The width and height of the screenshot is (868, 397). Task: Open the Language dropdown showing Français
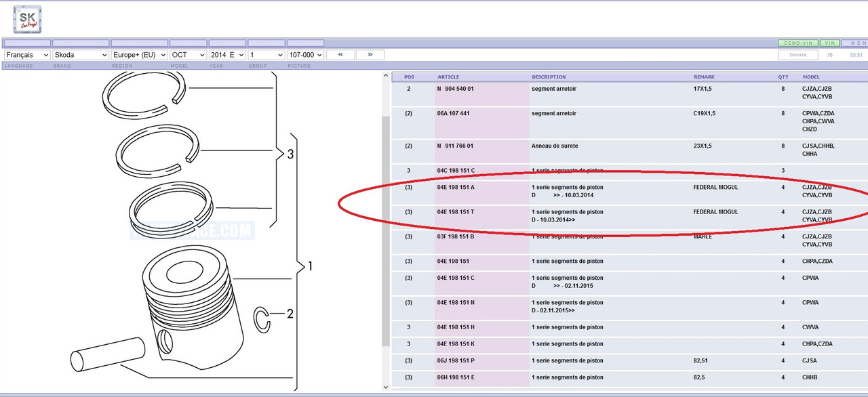28,55
